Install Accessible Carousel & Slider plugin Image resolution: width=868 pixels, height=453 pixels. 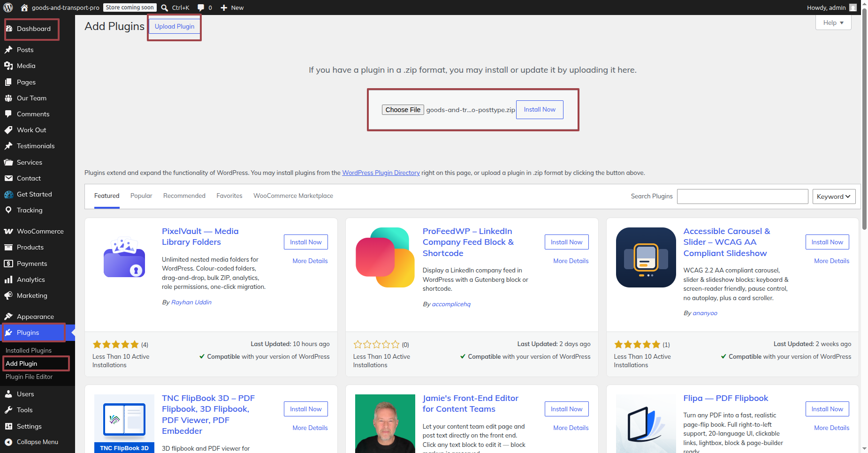click(827, 242)
